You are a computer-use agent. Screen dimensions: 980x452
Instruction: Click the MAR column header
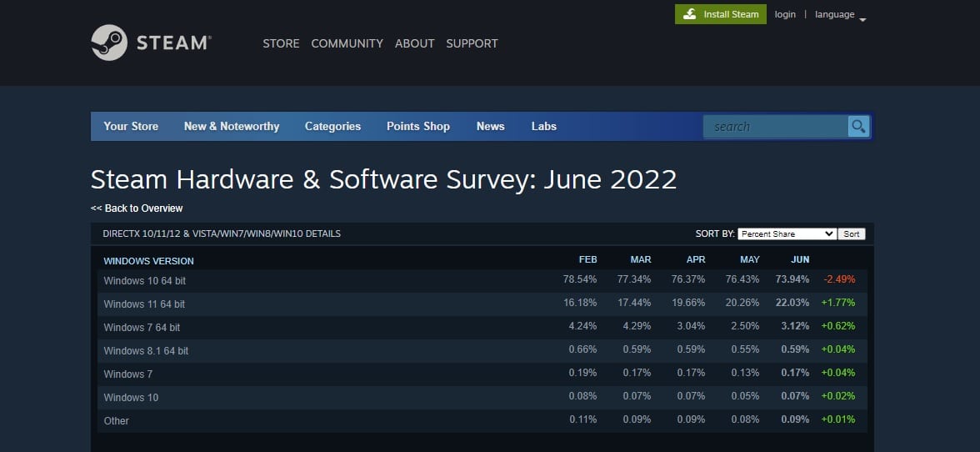[x=641, y=259]
